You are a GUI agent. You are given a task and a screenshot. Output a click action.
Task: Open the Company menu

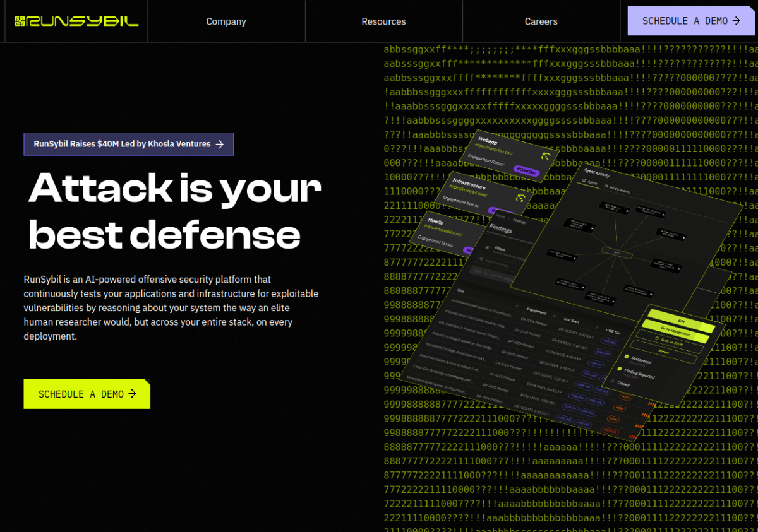(x=226, y=21)
